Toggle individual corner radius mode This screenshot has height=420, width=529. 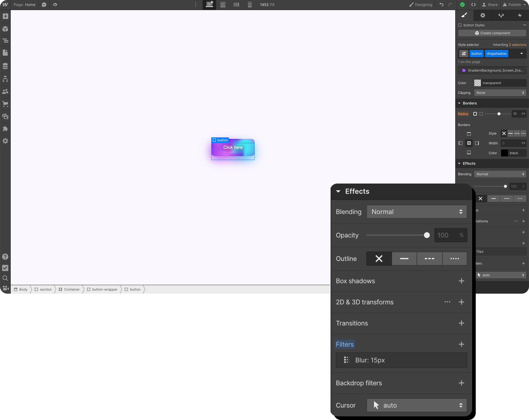coord(481,114)
